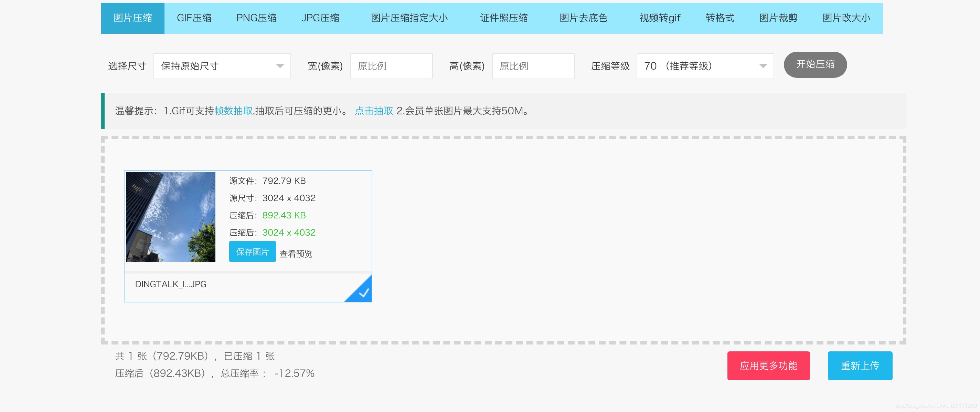Click the 帧数抽取 link in the tip

point(233,111)
